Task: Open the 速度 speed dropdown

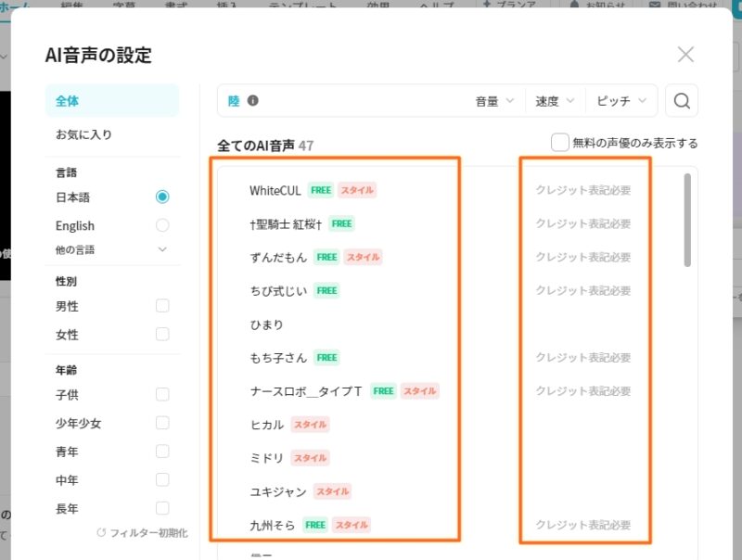Action: tap(555, 101)
